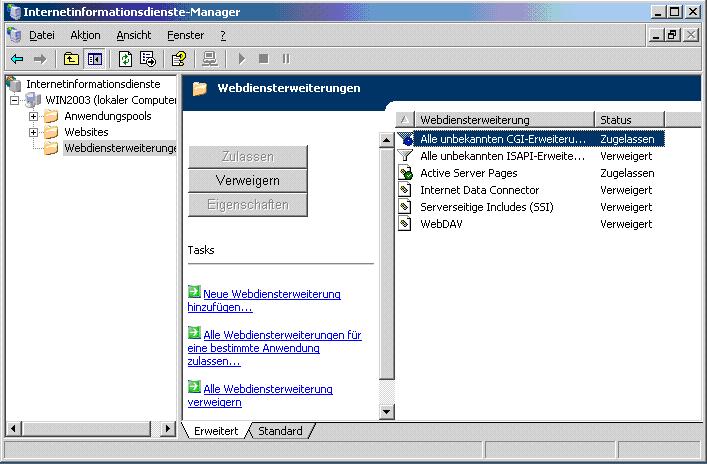The width and height of the screenshot is (707, 464).
Task: Select Webdiensterweiterungen in the tree
Action: point(120,148)
